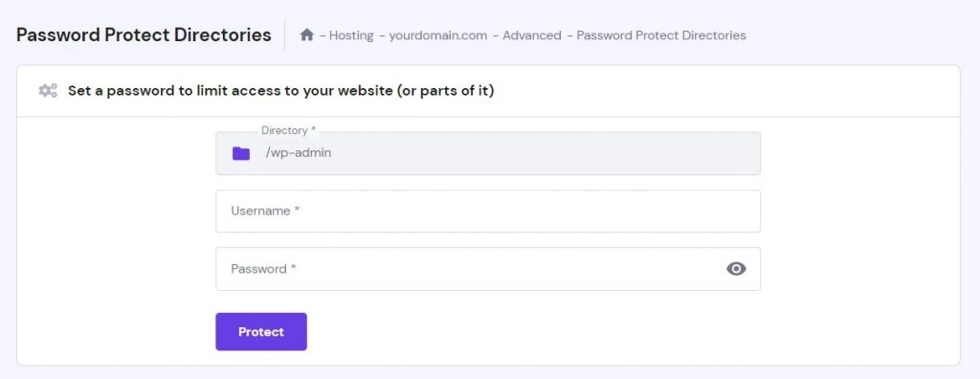Click the Password * placeholder text
The height and width of the screenshot is (379, 980).
[x=263, y=269]
